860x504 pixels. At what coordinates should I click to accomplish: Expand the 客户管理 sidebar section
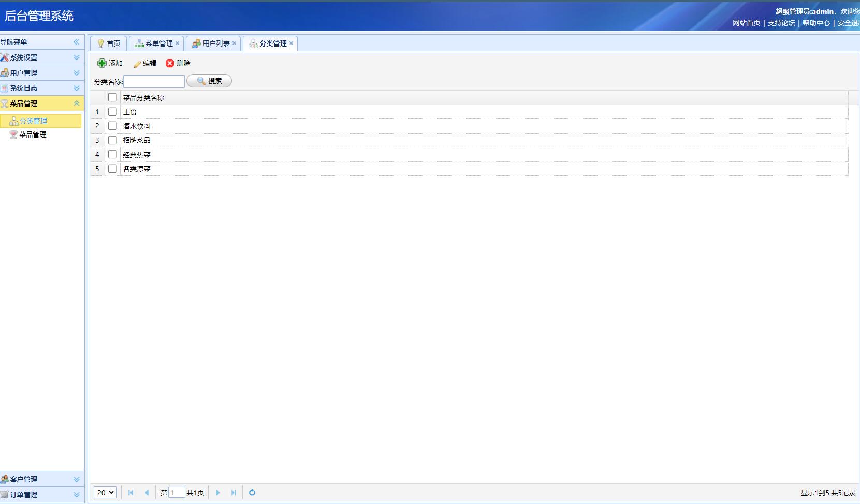pos(76,479)
